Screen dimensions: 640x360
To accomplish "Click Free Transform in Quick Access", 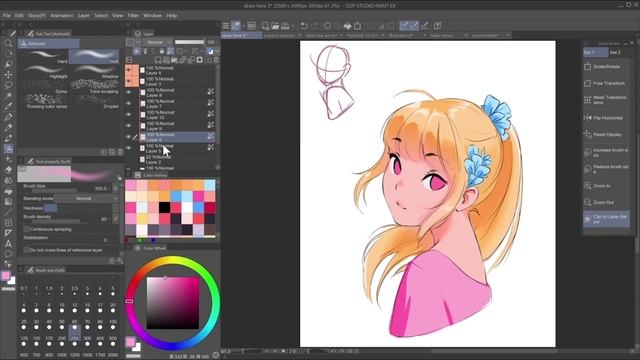I will tap(606, 83).
